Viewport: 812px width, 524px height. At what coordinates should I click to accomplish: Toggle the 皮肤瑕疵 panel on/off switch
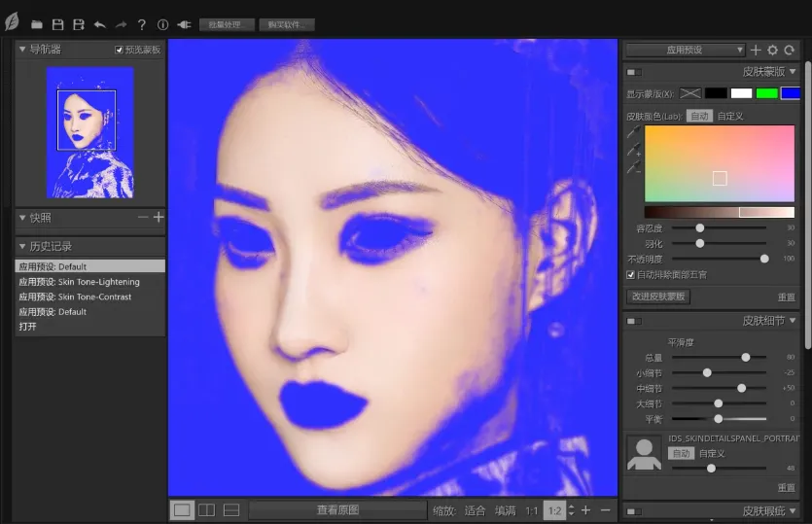point(634,511)
